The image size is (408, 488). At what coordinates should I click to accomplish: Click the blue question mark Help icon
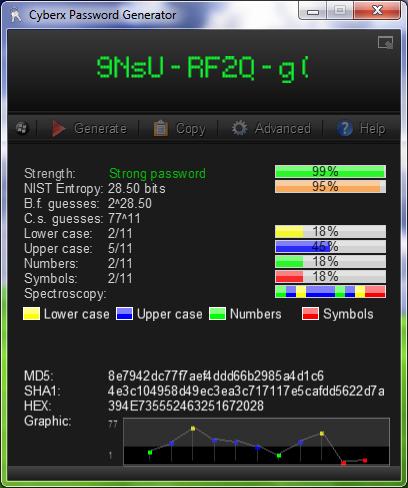point(345,128)
